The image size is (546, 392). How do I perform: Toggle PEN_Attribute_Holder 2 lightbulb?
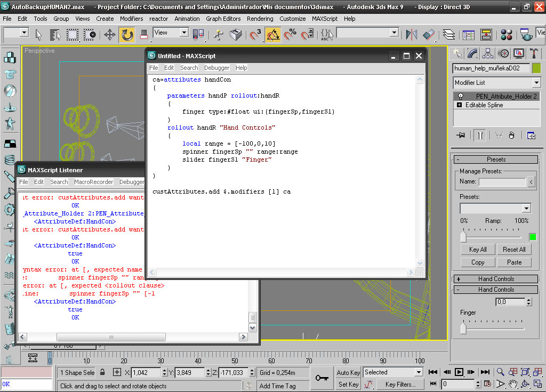click(460, 96)
